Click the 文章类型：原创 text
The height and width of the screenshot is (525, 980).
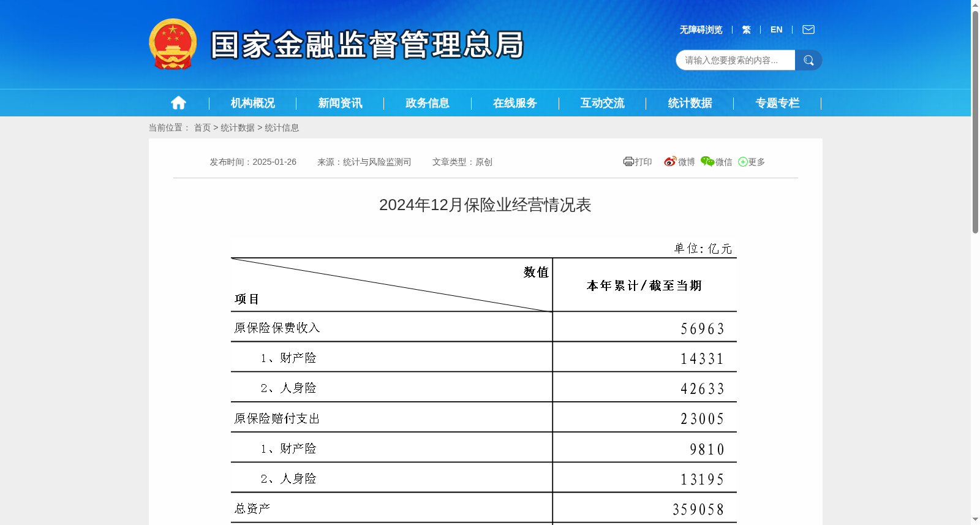pyautogui.click(x=462, y=162)
